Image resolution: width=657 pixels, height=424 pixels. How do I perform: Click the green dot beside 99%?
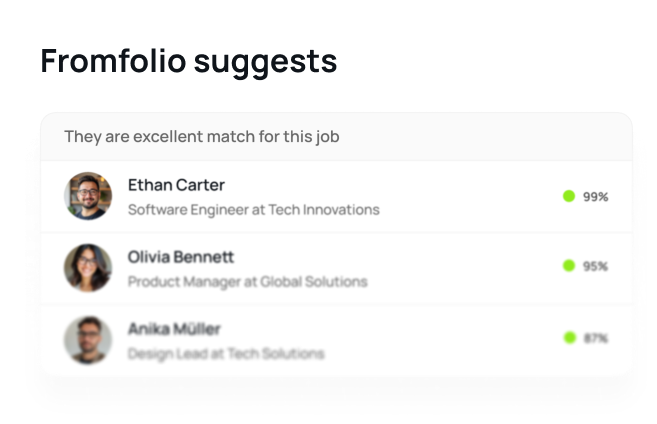pyautogui.click(x=569, y=196)
